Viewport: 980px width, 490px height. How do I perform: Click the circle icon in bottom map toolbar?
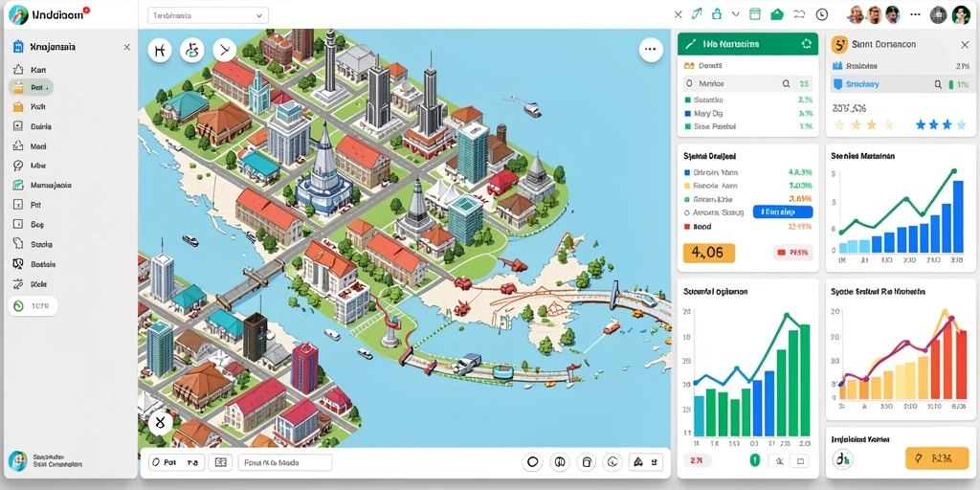[533, 462]
